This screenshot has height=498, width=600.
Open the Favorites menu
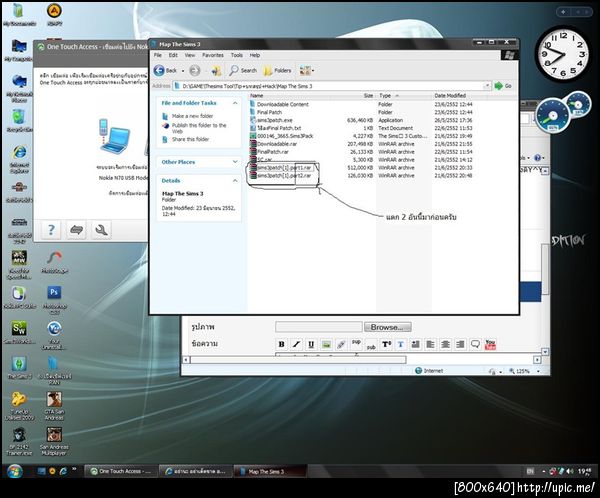tap(213, 55)
